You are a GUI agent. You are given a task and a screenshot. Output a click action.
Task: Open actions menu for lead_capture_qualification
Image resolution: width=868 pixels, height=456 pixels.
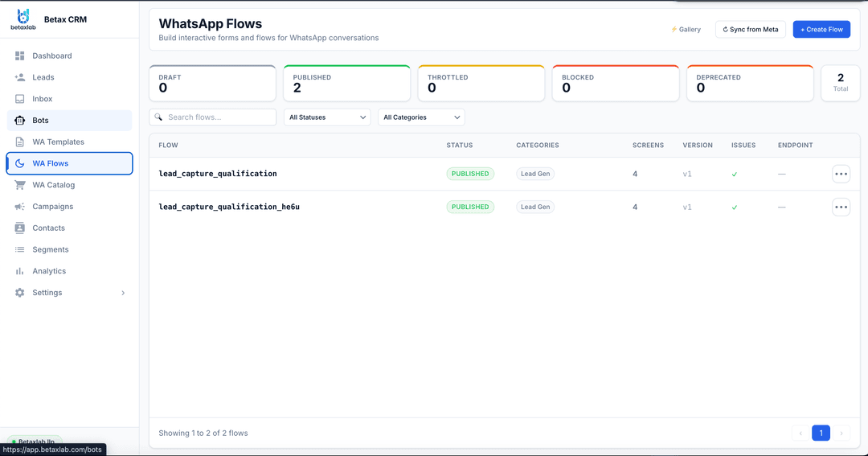point(841,174)
